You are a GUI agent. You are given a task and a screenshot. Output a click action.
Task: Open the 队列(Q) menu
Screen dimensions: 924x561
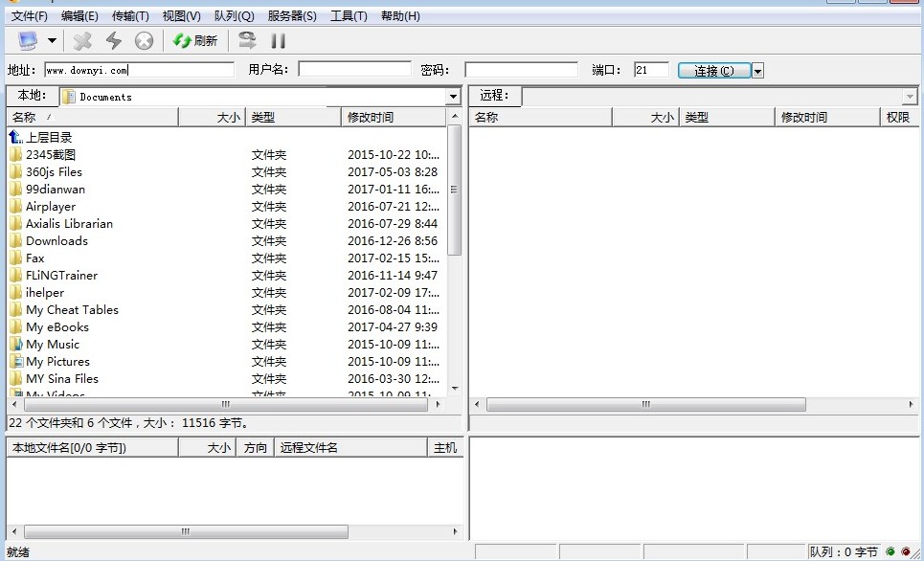pos(234,16)
